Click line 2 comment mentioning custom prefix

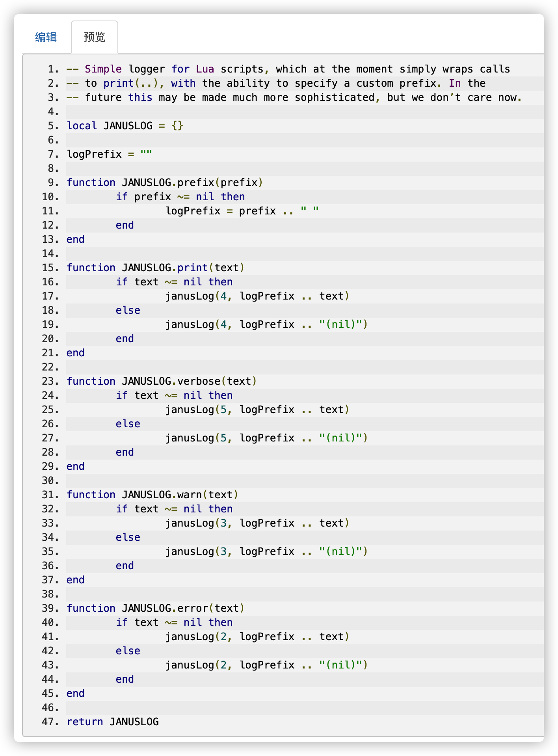(276, 83)
